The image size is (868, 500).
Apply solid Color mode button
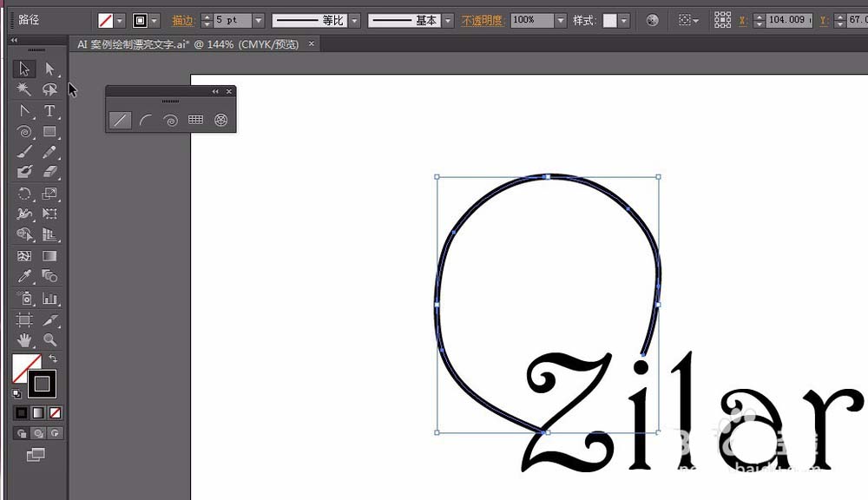pos(21,412)
